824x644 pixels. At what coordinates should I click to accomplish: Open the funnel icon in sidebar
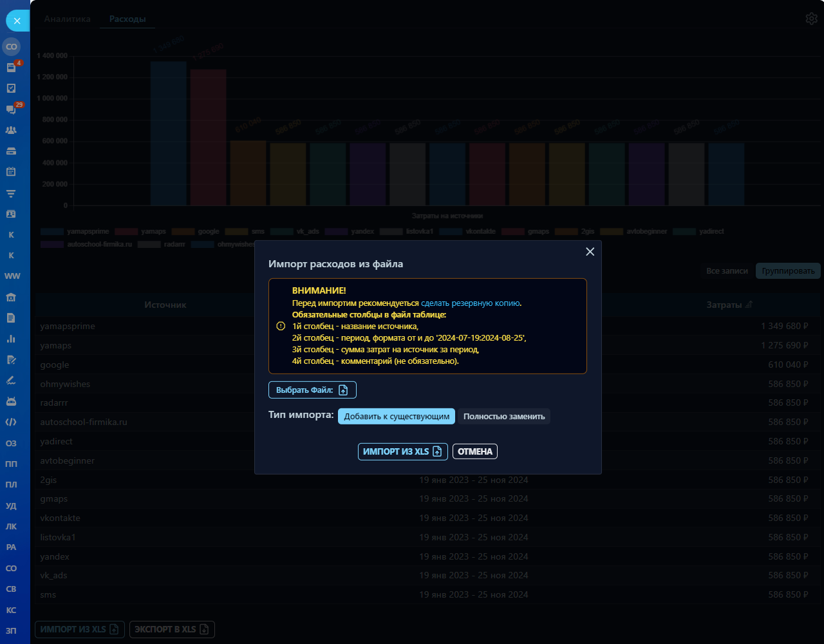tap(11, 193)
